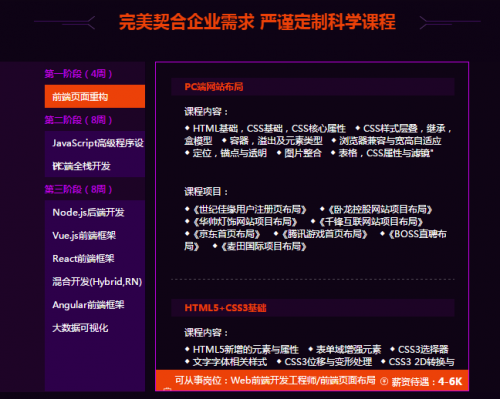Click 《千锋互联网站项目布局》 project item
The image size is (500, 399).
coord(371,222)
